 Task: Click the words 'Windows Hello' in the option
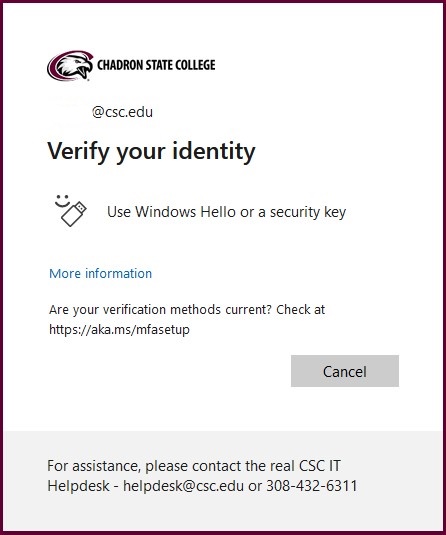coord(185,212)
